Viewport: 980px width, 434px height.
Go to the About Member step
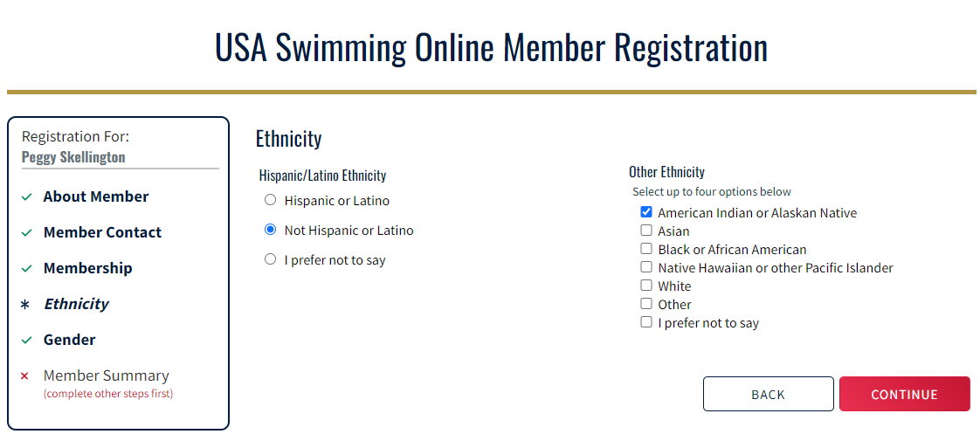[96, 197]
